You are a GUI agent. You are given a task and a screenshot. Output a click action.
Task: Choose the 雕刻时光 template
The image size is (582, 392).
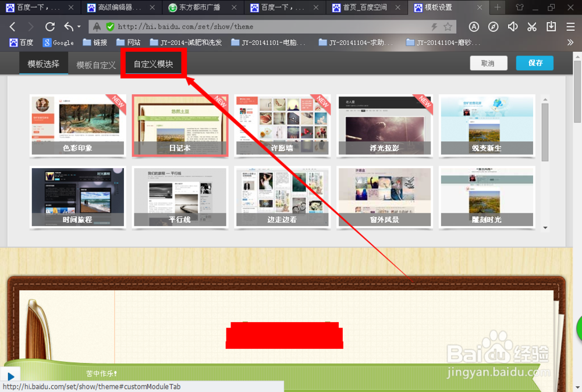[x=487, y=197]
